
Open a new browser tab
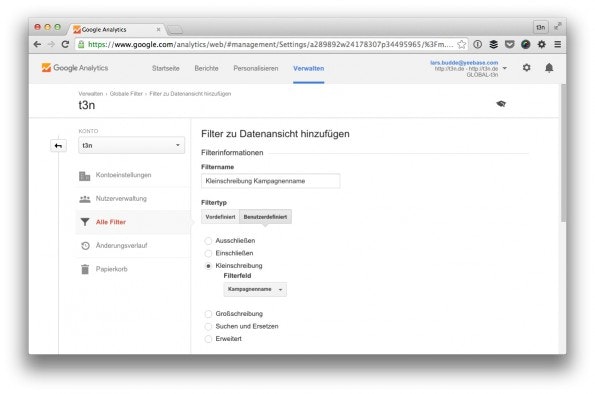[x=175, y=30]
